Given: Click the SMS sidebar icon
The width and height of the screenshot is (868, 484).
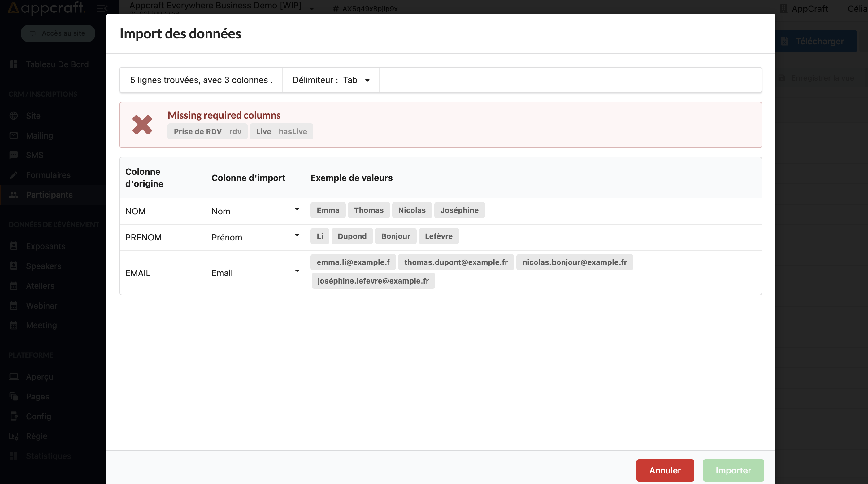Looking at the screenshot, I should tap(13, 154).
